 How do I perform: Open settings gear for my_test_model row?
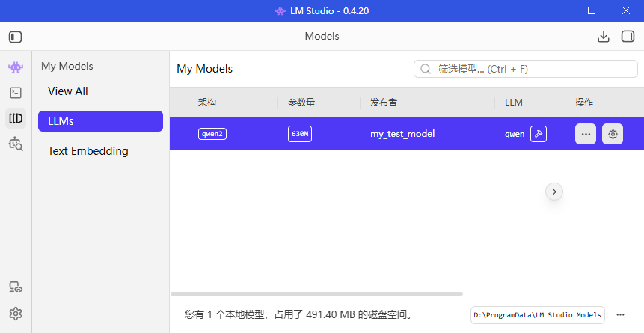click(613, 134)
